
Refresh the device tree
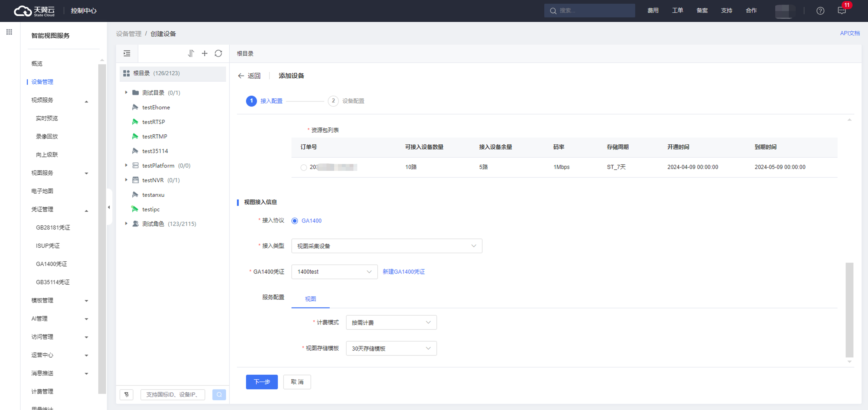tap(218, 53)
